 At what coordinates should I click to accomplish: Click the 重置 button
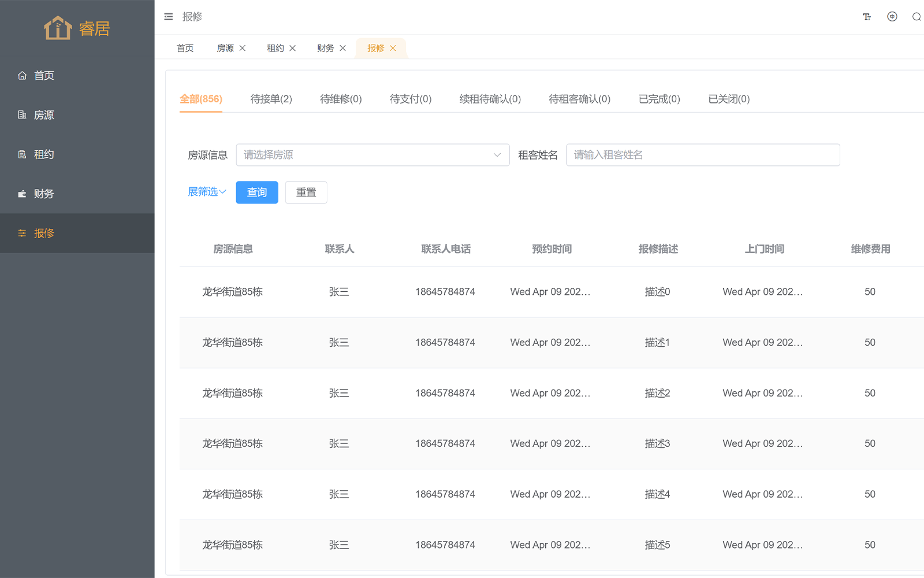(306, 192)
